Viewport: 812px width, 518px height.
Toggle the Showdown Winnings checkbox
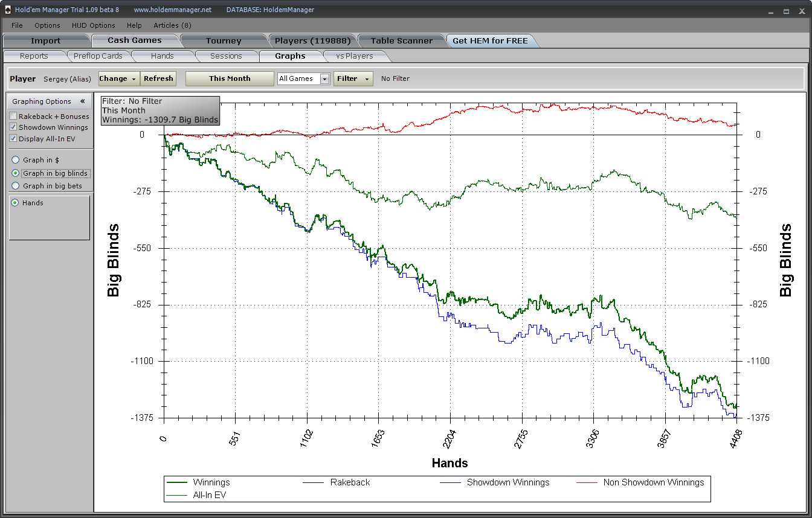tap(13, 127)
